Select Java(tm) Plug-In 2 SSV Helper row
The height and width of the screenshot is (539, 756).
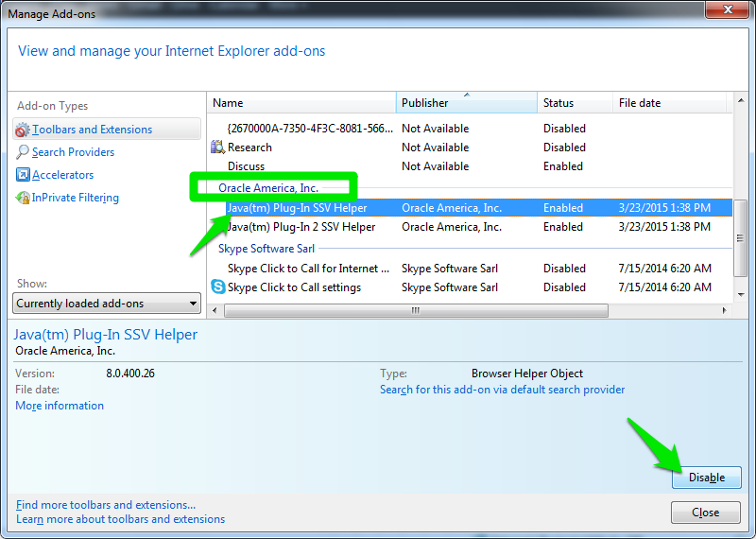470,227
